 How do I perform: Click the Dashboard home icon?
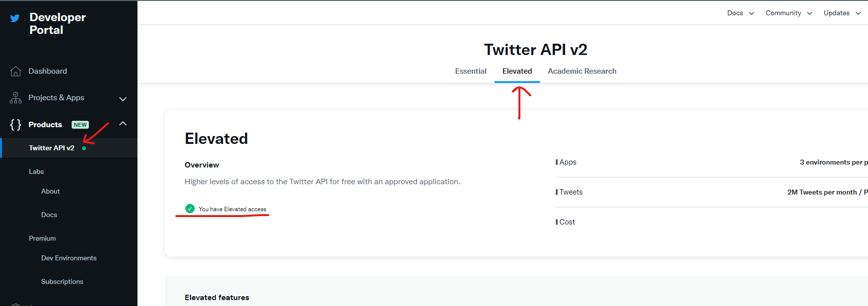coord(16,71)
